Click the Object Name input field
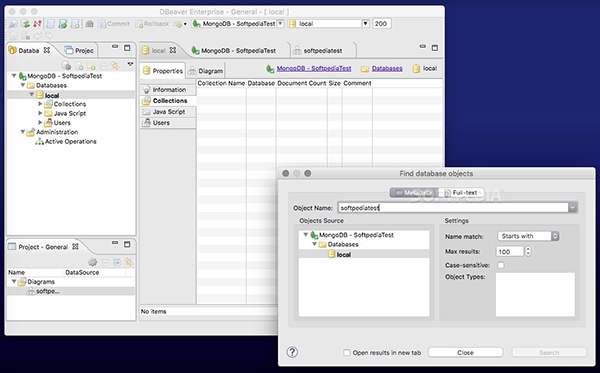 454,208
